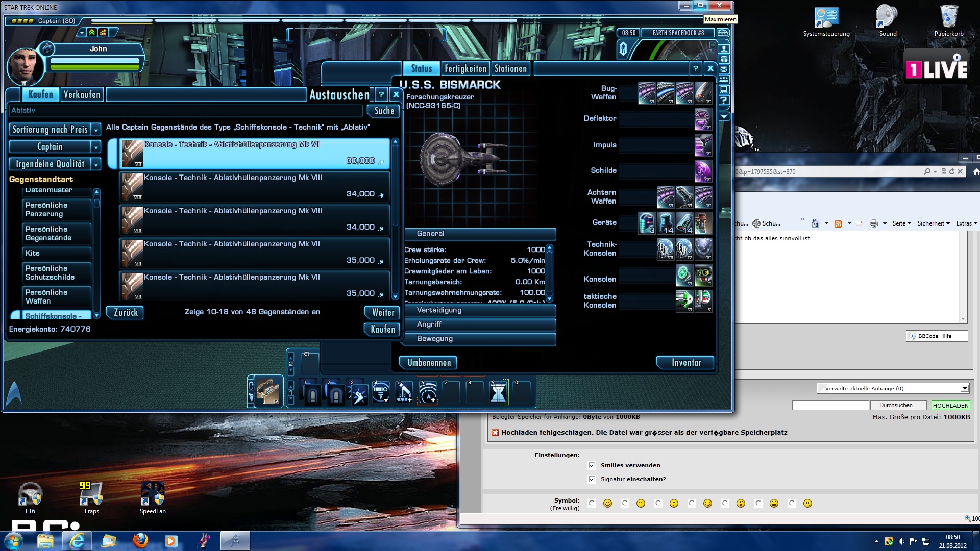Click the Ablativ search input field

[187, 111]
